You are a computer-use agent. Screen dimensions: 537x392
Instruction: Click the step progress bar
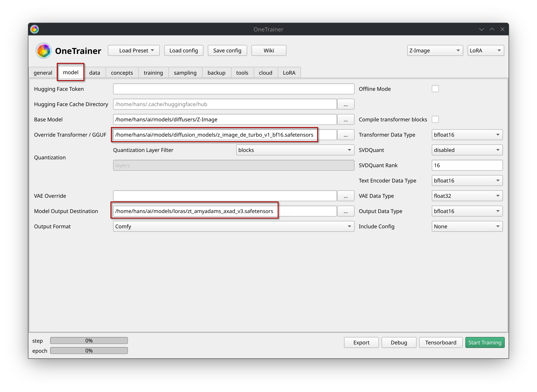89,340
